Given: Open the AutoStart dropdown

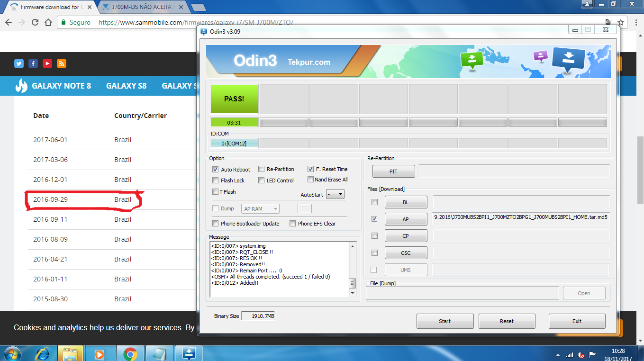Looking at the screenshot, I should [336, 194].
